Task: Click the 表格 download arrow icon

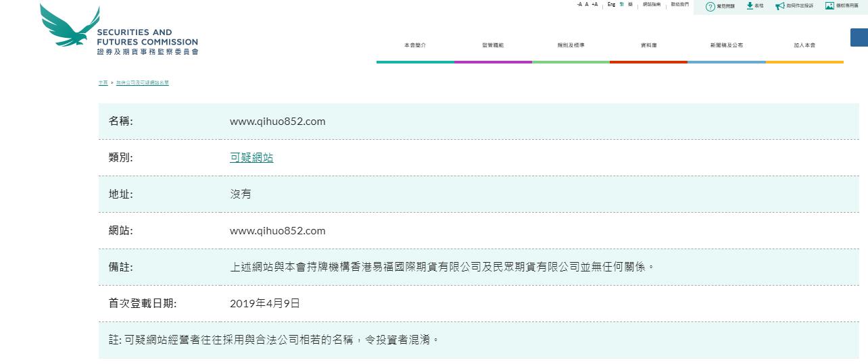Action: click(x=750, y=5)
